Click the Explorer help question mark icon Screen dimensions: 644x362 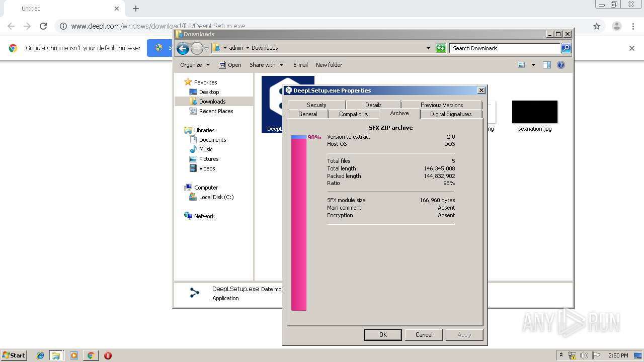click(561, 65)
